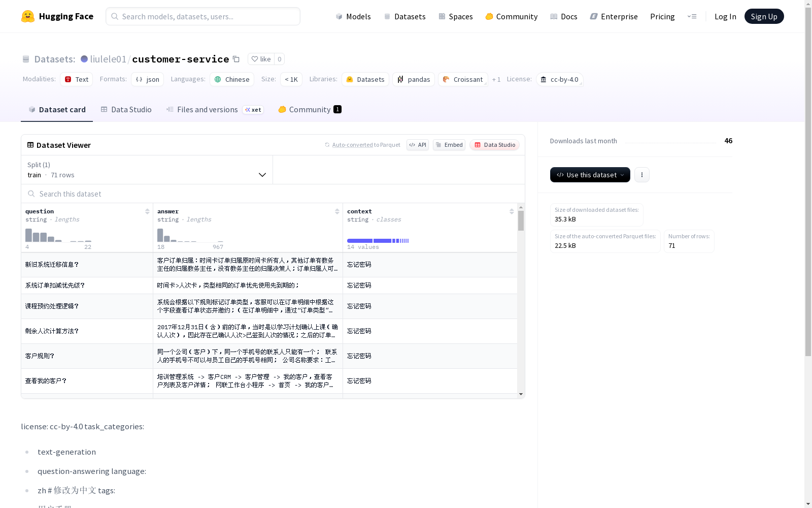Focus the models search field

point(203,16)
